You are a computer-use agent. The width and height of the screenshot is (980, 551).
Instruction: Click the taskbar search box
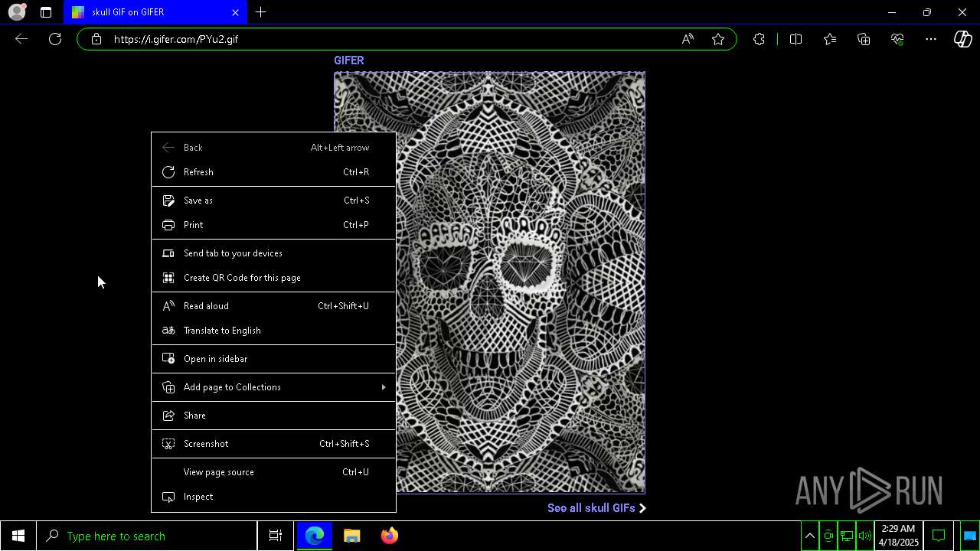pyautogui.click(x=147, y=536)
